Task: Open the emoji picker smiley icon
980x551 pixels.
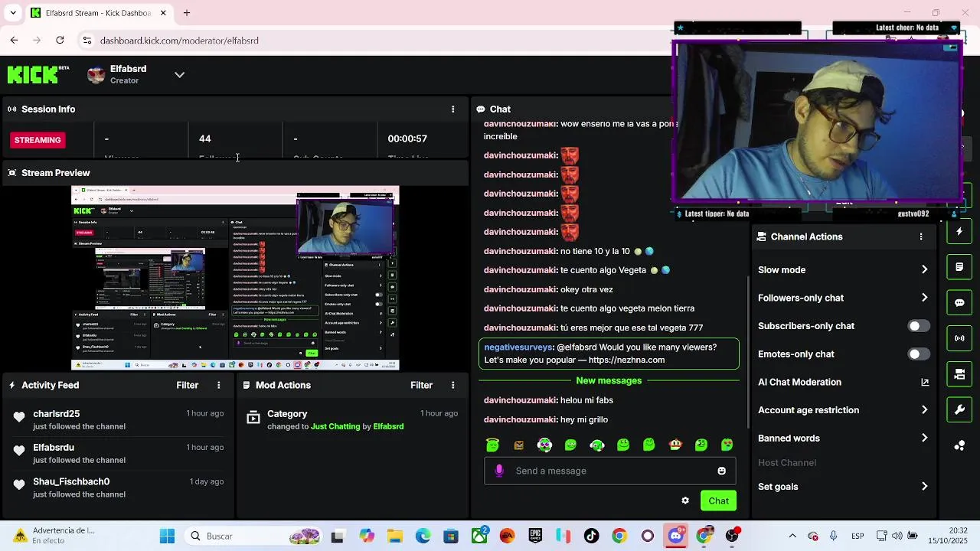Action: [721, 471]
